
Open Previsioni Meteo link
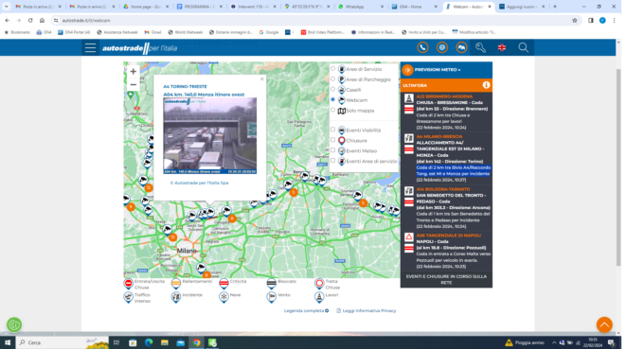(438, 70)
